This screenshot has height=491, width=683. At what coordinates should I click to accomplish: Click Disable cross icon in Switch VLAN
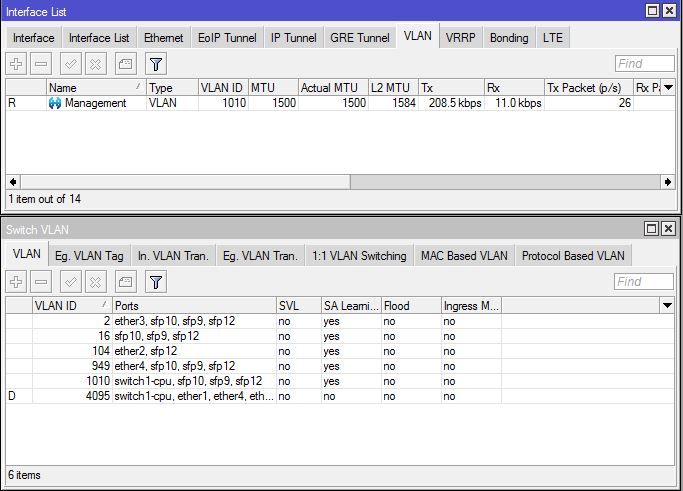pos(95,282)
